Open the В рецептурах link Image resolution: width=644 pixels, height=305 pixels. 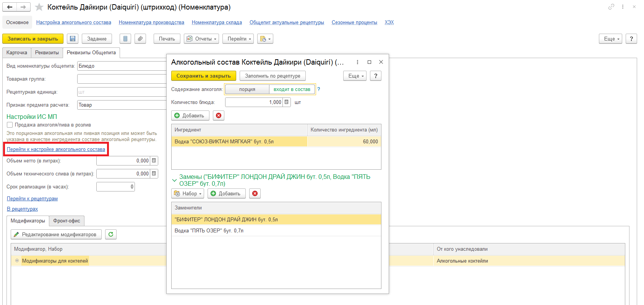[22, 209]
